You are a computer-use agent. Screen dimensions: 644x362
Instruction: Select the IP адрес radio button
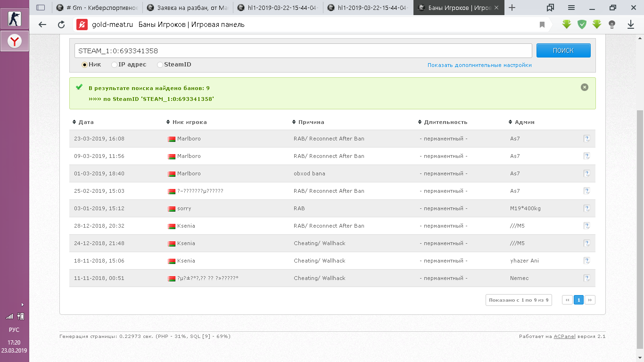pyautogui.click(x=114, y=65)
